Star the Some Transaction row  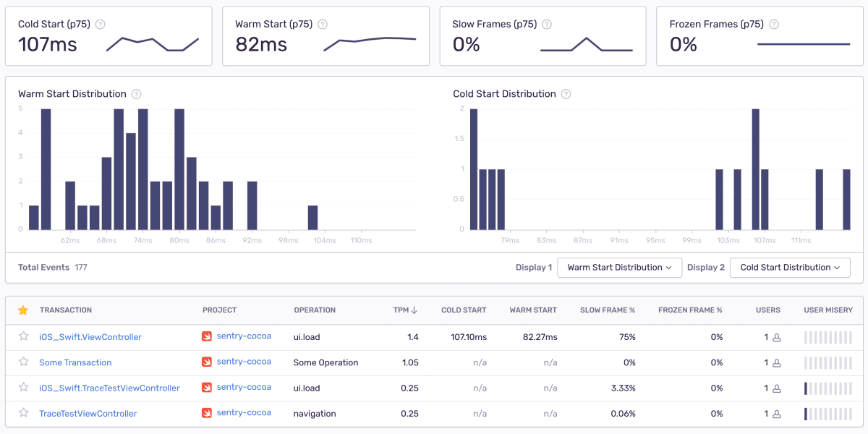pos(22,362)
